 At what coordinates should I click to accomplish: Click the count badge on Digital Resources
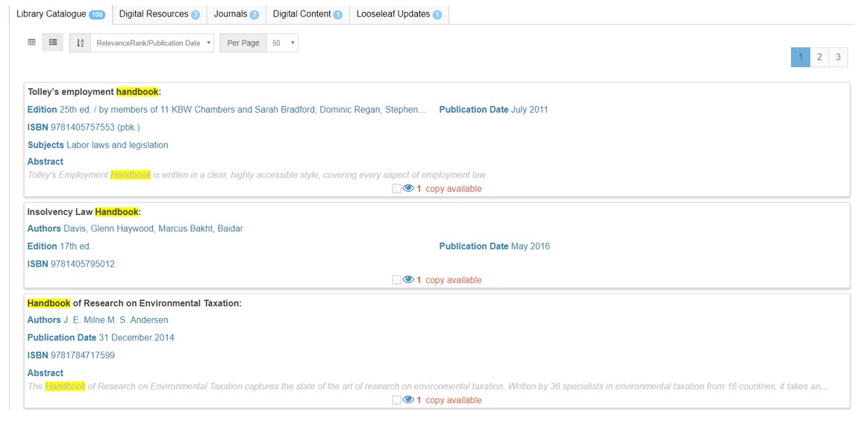point(196,15)
